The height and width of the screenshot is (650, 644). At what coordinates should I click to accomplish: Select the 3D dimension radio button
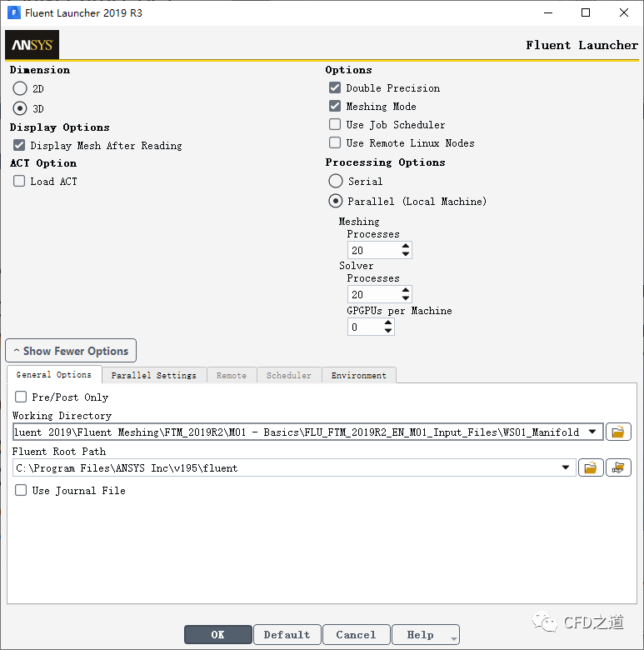click(20, 108)
